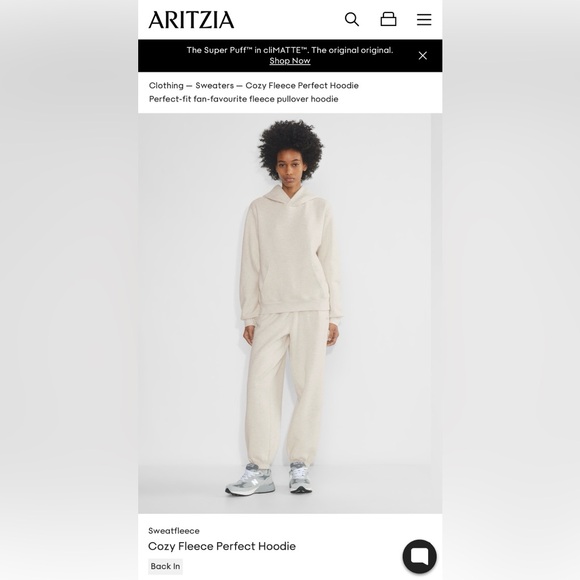Dismiss the Super Puff promo banner
The height and width of the screenshot is (580, 580).
[x=422, y=55]
